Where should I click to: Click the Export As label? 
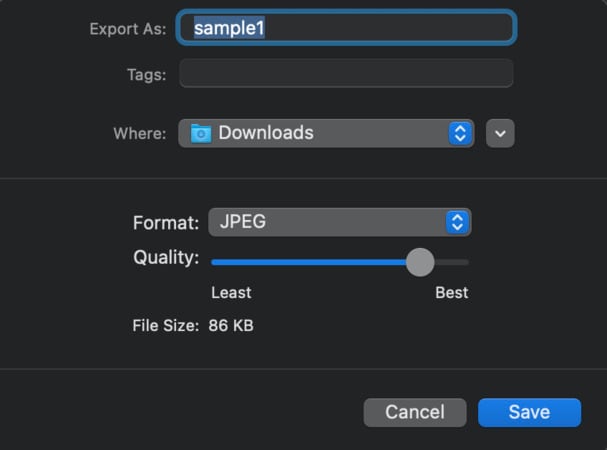(x=128, y=29)
